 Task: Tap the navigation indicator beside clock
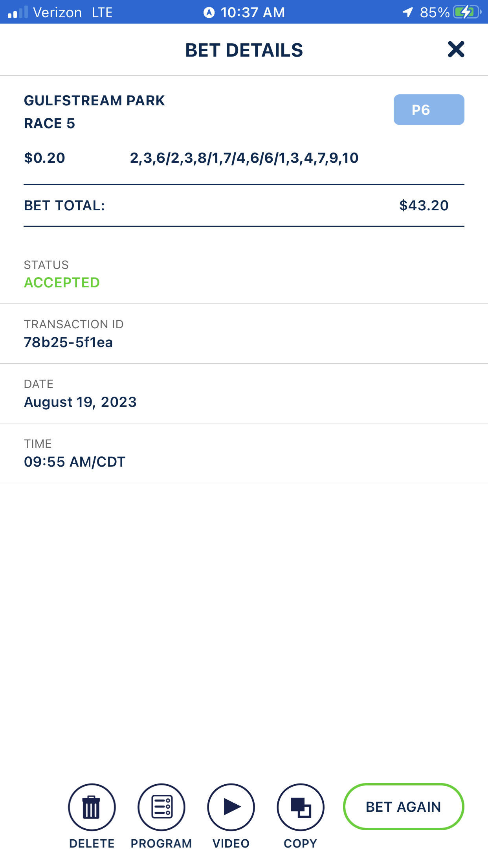(x=209, y=13)
